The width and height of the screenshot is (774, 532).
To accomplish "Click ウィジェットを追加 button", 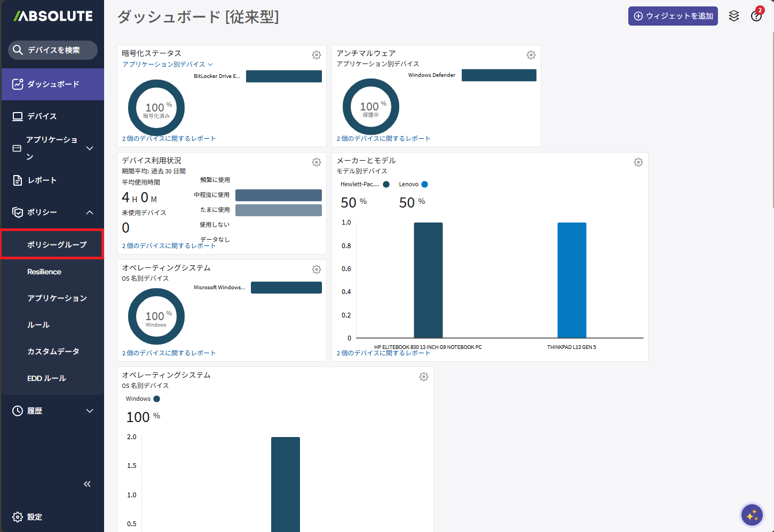I will pyautogui.click(x=673, y=16).
